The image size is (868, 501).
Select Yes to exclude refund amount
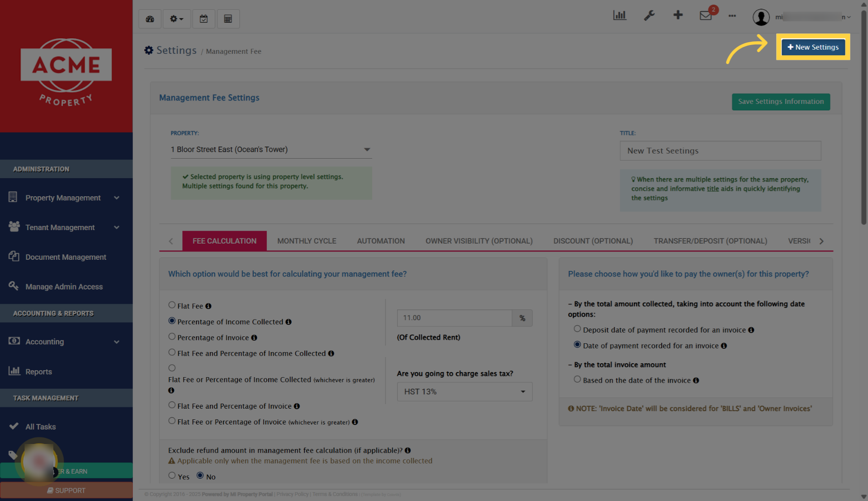point(172,475)
